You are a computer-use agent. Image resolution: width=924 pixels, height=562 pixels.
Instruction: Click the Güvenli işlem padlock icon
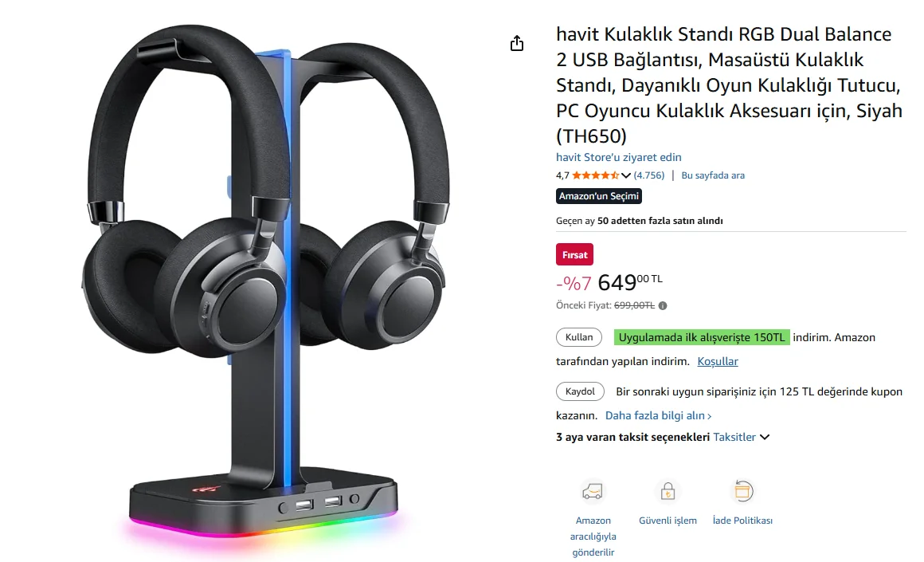(x=668, y=491)
